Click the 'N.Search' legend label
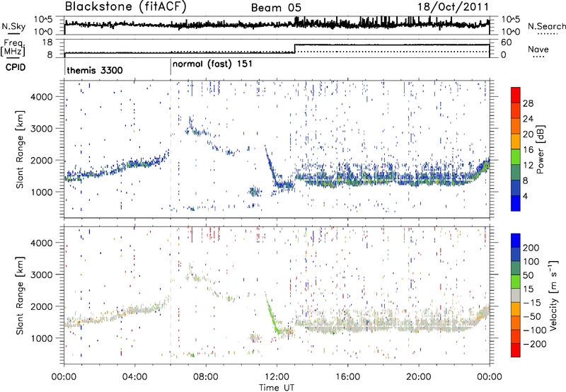 pyautogui.click(x=546, y=26)
